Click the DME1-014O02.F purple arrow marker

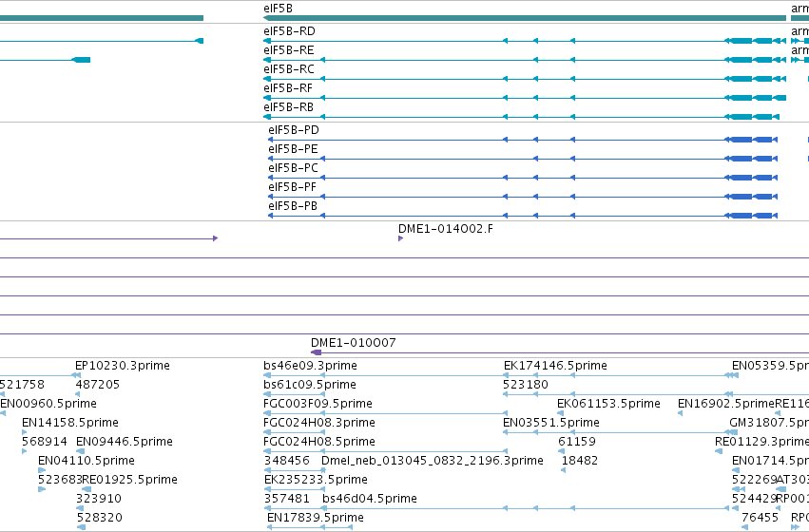point(400,238)
